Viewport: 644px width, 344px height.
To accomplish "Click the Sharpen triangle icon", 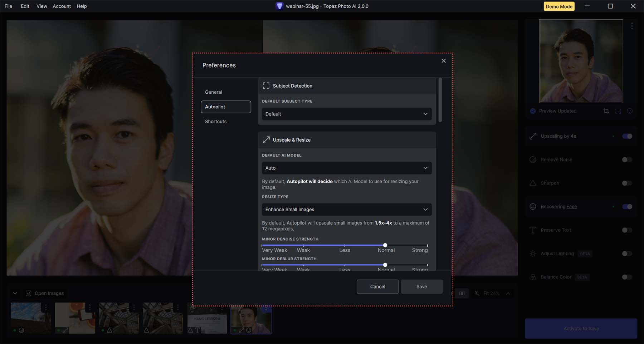I will [x=533, y=183].
